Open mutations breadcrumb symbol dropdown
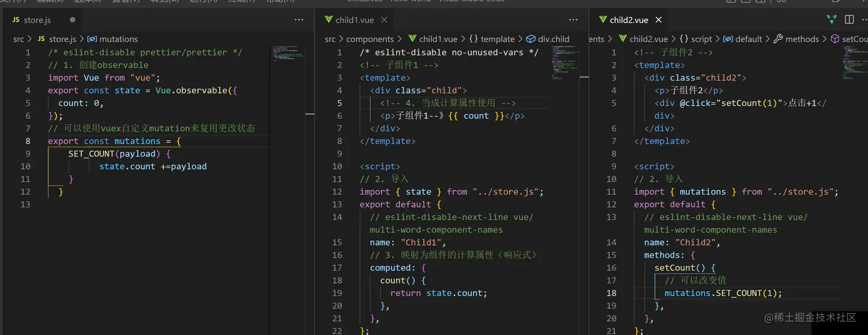This screenshot has height=335, width=868. 113,39
